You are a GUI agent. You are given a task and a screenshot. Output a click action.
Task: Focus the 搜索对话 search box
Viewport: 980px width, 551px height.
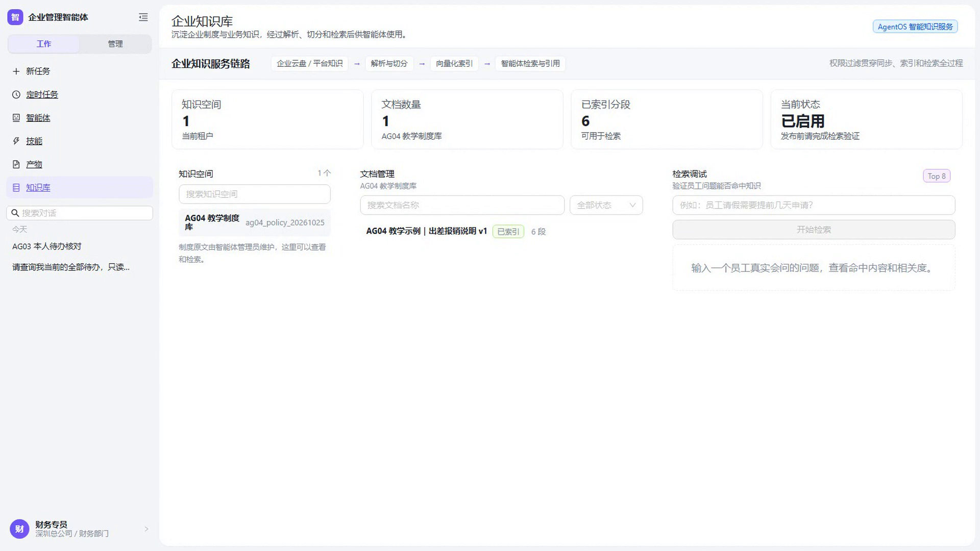pyautogui.click(x=80, y=213)
